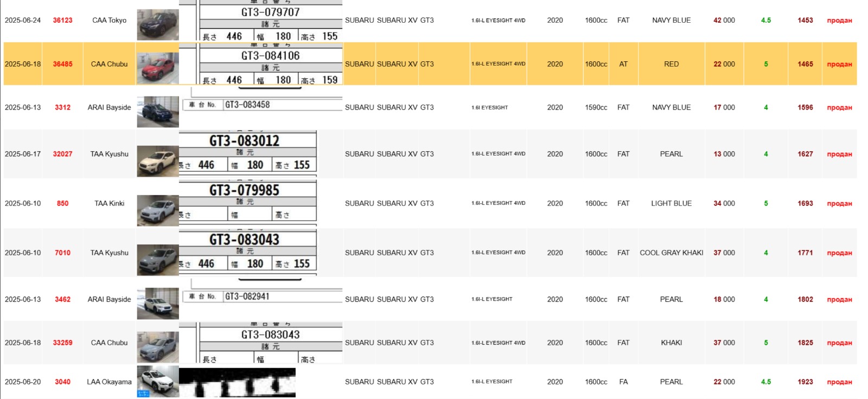Select mileage 34 000 cell
868x399 pixels.
[724, 203]
